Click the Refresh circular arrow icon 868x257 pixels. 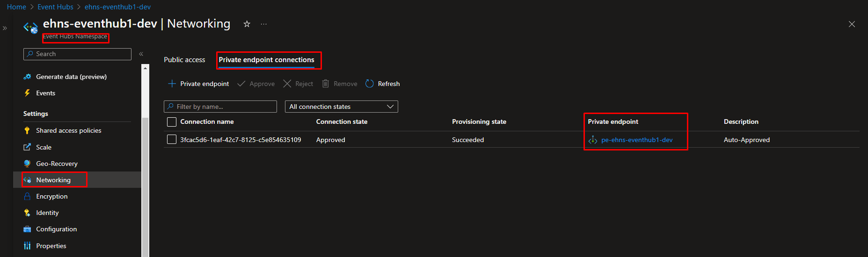pyautogui.click(x=370, y=84)
